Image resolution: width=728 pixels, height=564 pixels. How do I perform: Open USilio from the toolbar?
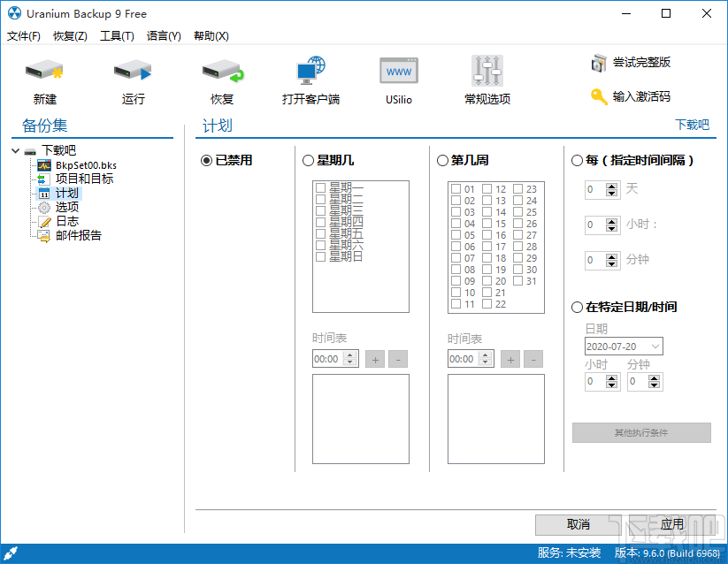[x=398, y=78]
